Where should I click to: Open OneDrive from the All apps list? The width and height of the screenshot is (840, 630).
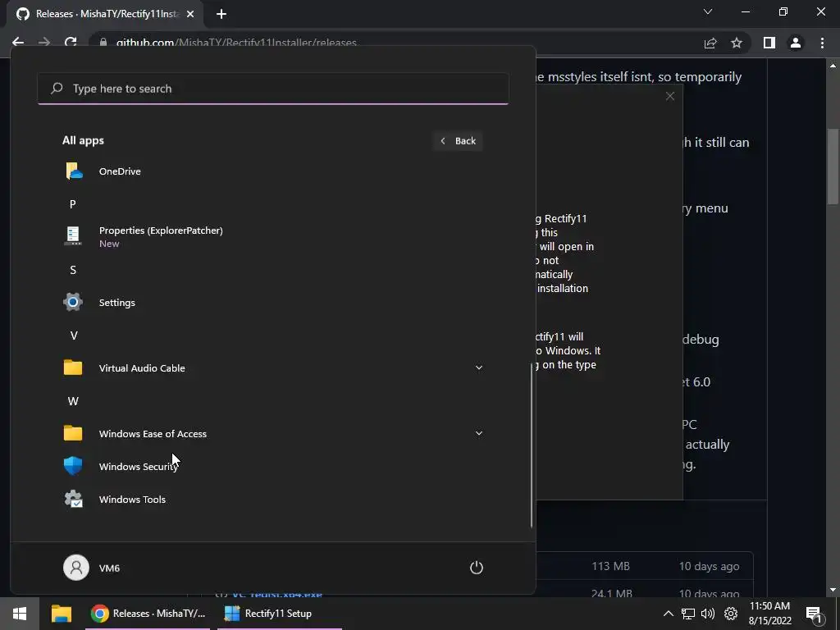[x=273, y=171]
